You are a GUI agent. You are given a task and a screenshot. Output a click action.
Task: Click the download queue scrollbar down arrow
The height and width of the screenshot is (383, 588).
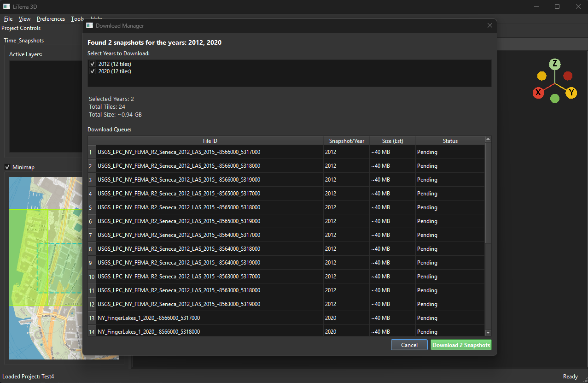488,332
